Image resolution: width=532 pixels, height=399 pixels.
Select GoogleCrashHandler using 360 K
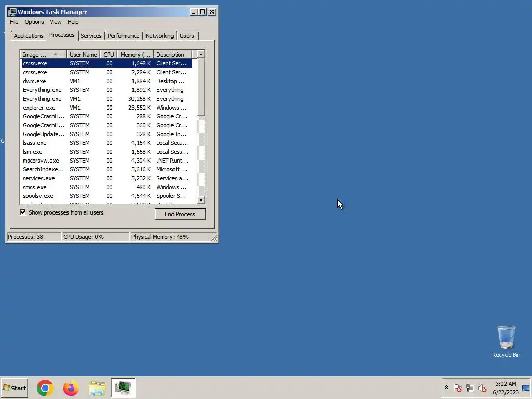tap(107, 125)
